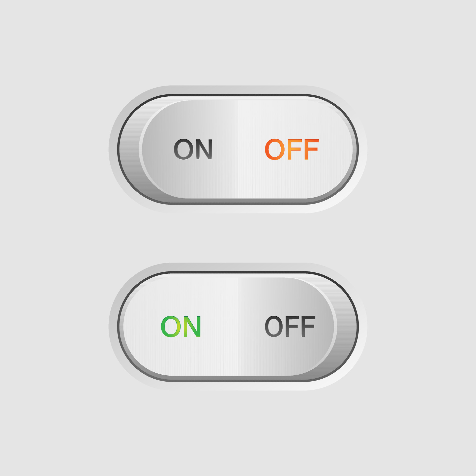
Task: Click knob center seam on the orange-OFF switch
Action: coord(238,149)
